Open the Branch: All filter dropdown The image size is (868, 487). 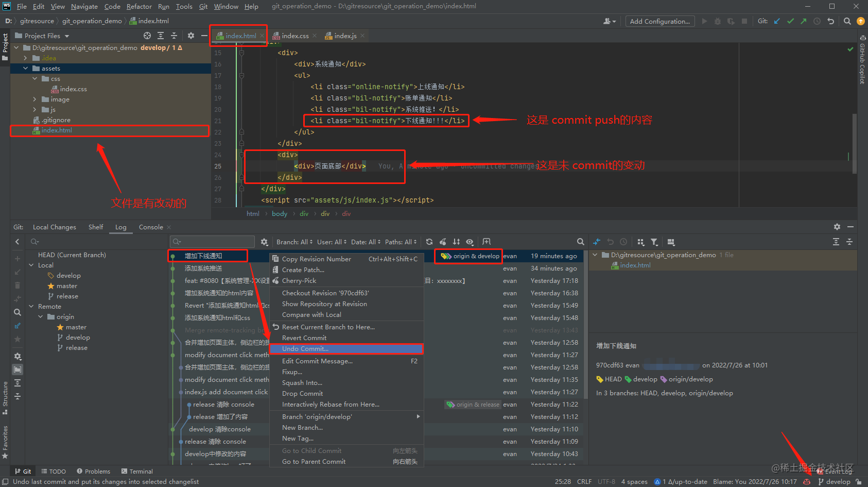coord(294,242)
